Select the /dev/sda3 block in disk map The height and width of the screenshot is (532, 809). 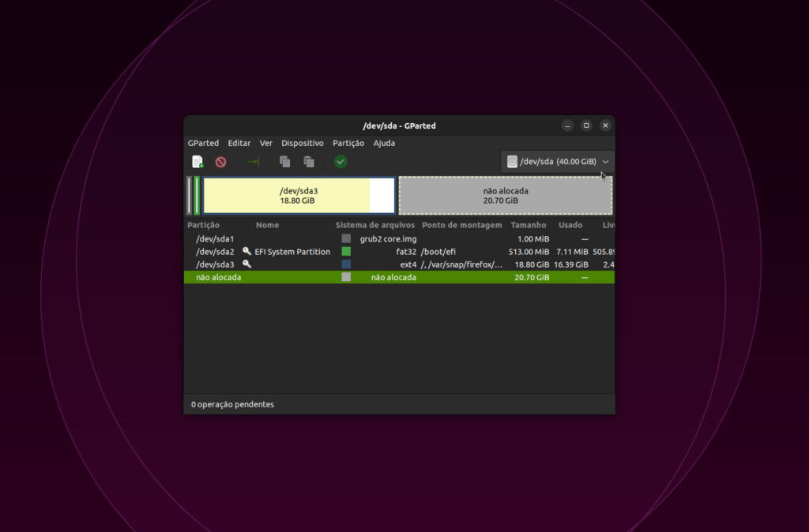pos(299,196)
